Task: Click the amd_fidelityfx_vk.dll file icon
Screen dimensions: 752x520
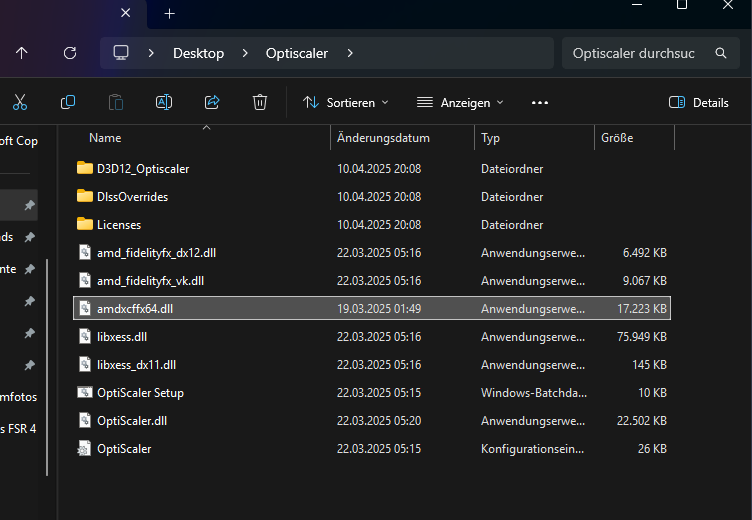Action: [85, 280]
